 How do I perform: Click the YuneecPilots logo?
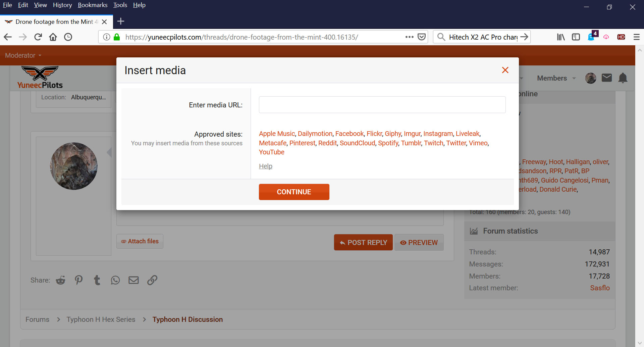point(40,78)
